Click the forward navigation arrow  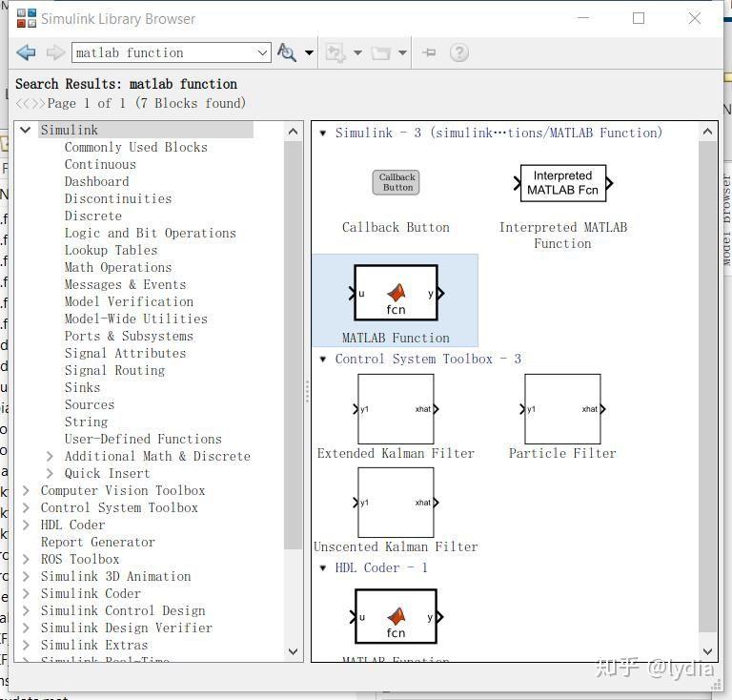pos(55,52)
